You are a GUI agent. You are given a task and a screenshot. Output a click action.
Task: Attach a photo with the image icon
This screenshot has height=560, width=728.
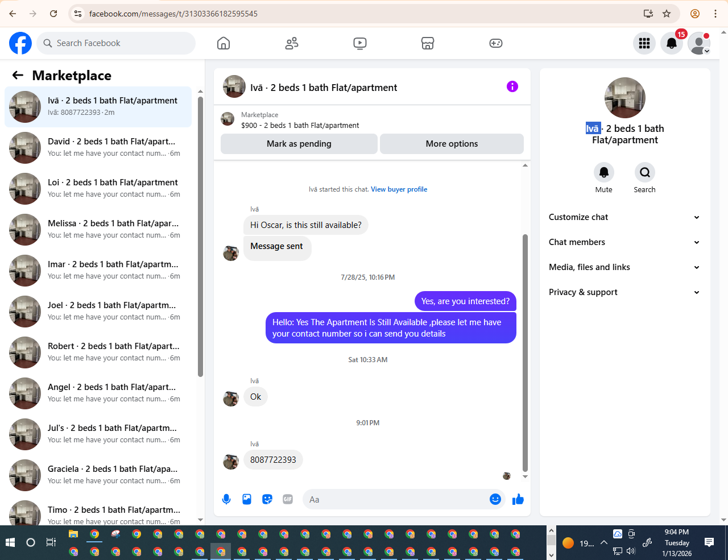(x=247, y=499)
